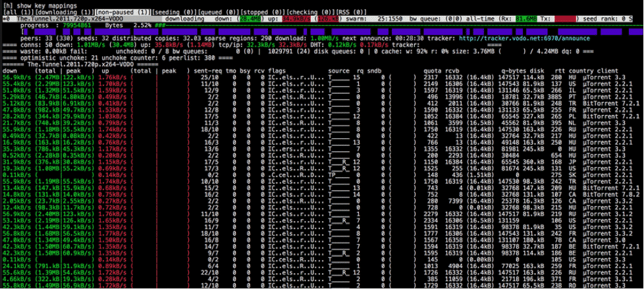The image size is (644, 289).
Task: Show the [stopped (0)] torrents tab
Action: [263, 13]
